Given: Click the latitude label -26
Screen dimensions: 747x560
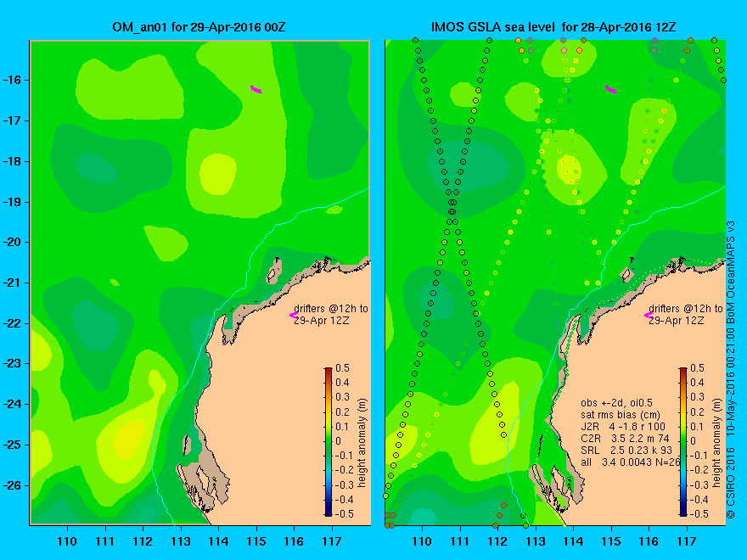Looking at the screenshot, I should 13,485.
